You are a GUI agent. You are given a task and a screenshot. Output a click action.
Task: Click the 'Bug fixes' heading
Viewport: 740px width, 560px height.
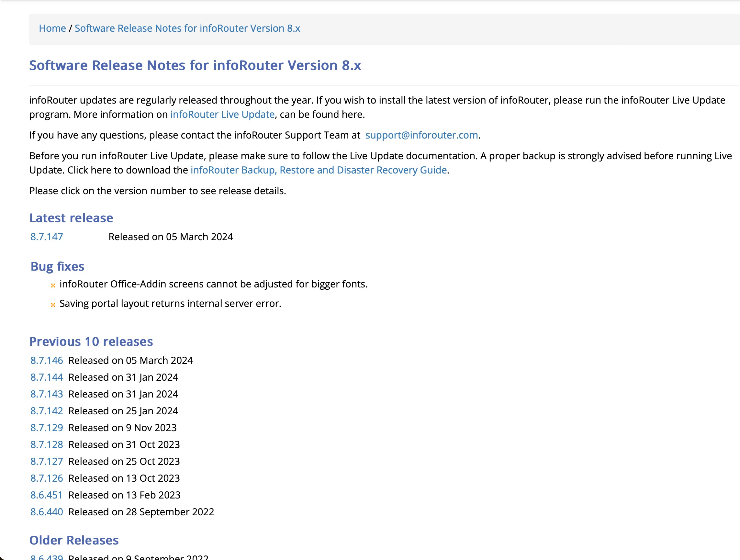[58, 266]
